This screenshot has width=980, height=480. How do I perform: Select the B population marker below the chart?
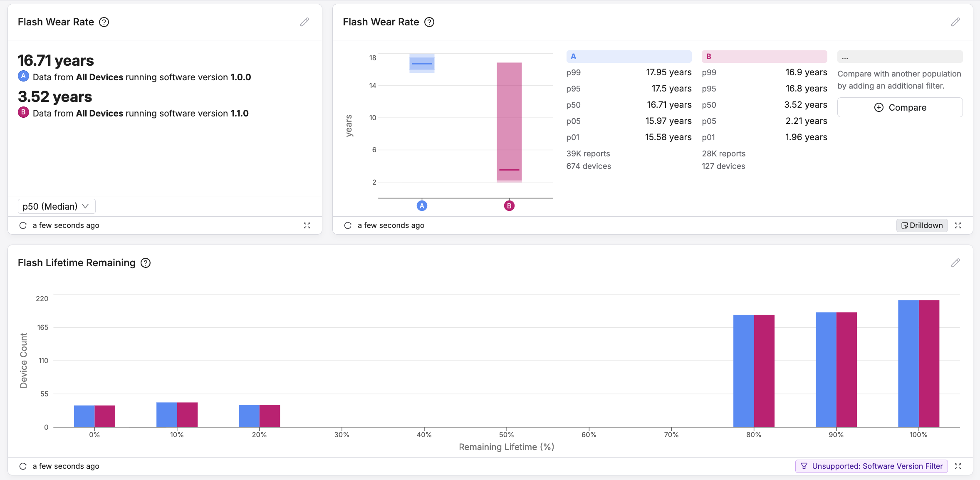click(x=509, y=205)
